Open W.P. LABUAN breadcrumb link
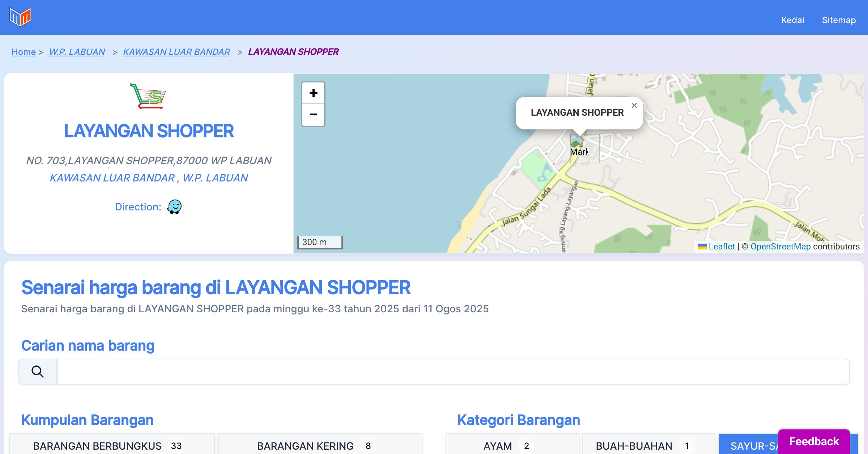This screenshot has width=868, height=454. [77, 52]
